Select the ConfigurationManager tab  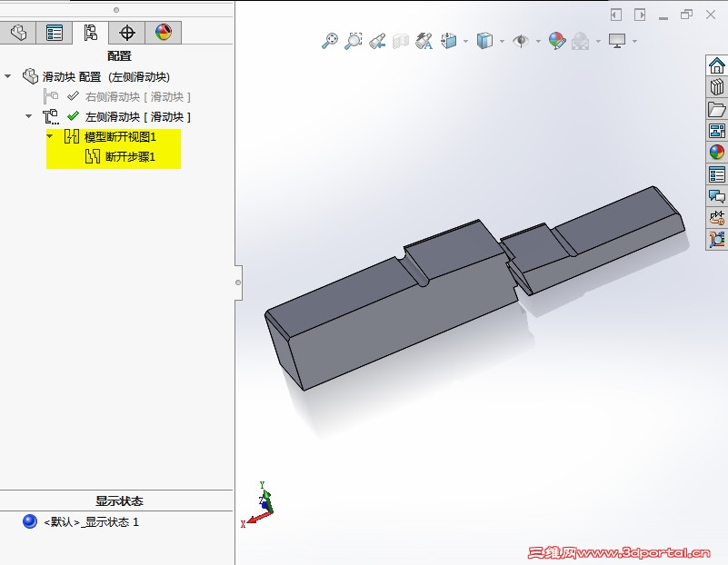point(91,33)
